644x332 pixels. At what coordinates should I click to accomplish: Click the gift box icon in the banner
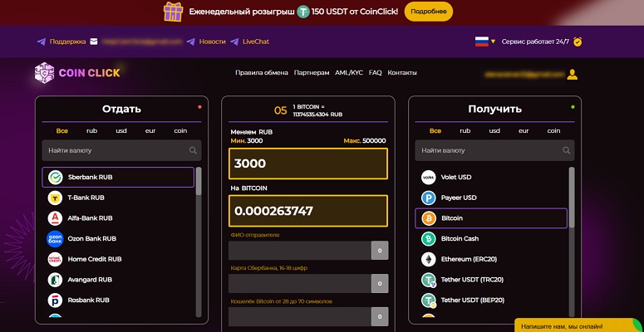pos(173,12)
